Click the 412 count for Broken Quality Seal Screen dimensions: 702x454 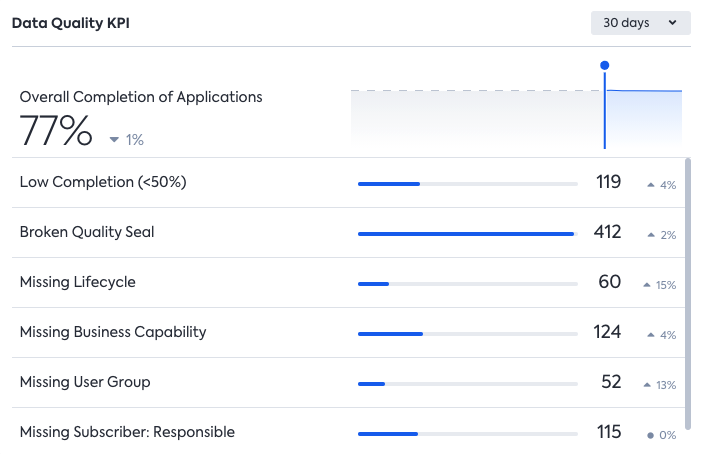607,232
